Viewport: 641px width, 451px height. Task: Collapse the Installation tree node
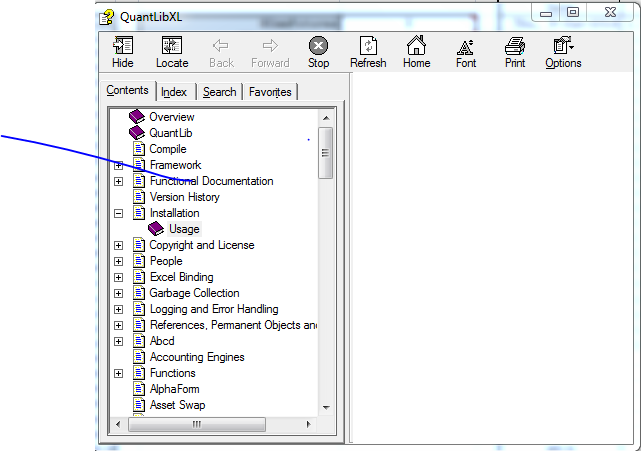pyautogui.click(x=119, y=213)
